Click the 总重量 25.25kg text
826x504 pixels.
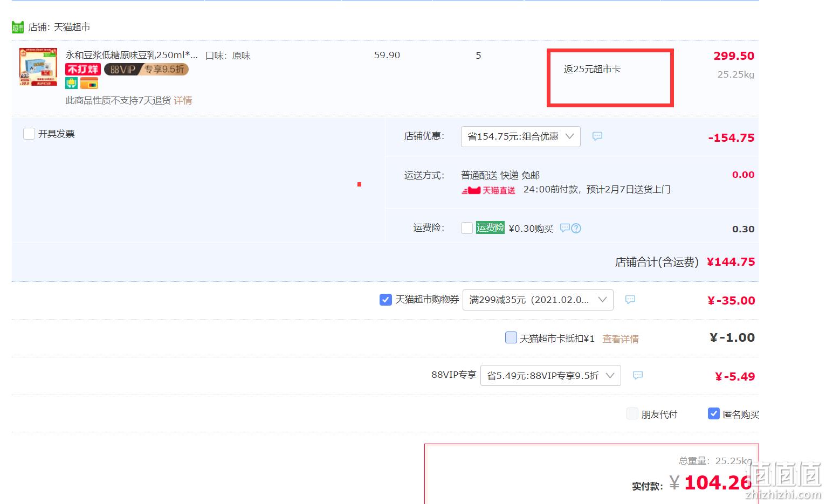tap(715, 461)
